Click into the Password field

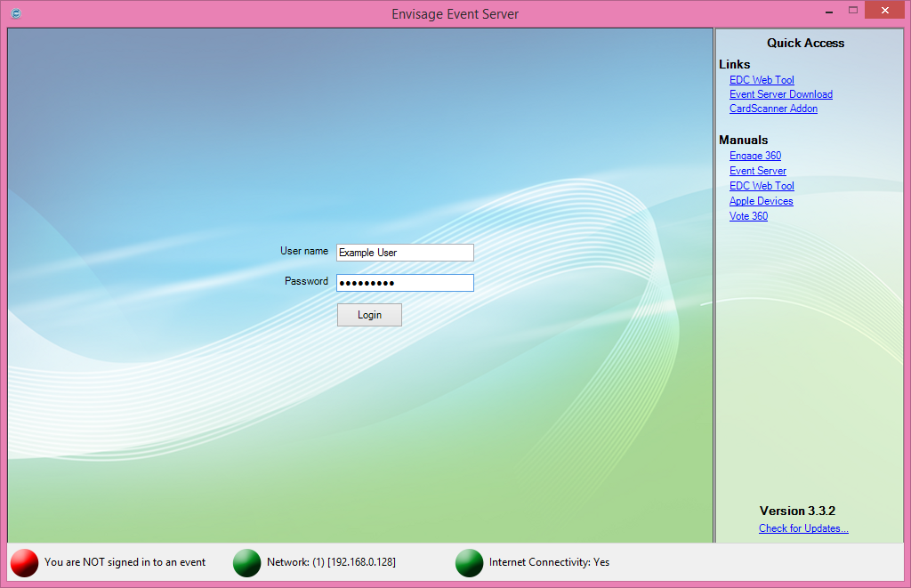click(405, 283)
